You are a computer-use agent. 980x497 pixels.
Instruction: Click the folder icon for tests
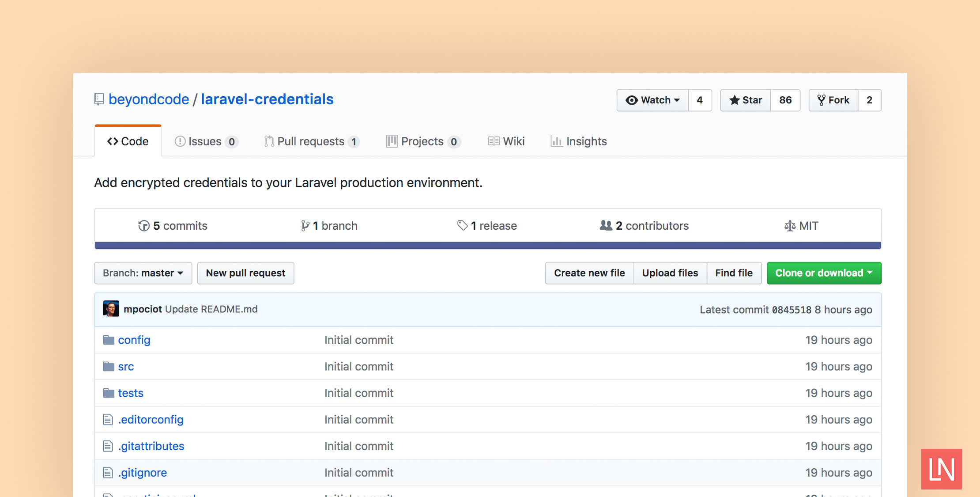[109, 393]
